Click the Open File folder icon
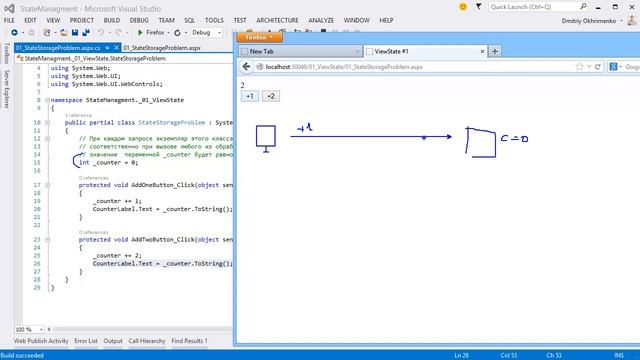 click(x=64, y=32)
